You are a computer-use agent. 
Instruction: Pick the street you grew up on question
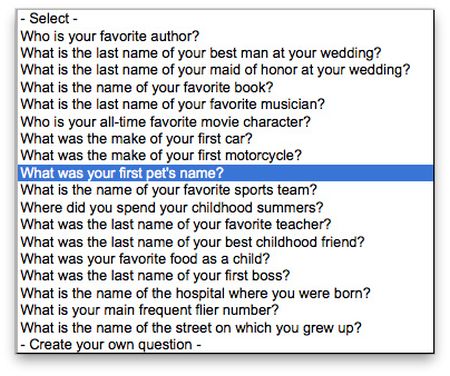[x=225, y=327]
